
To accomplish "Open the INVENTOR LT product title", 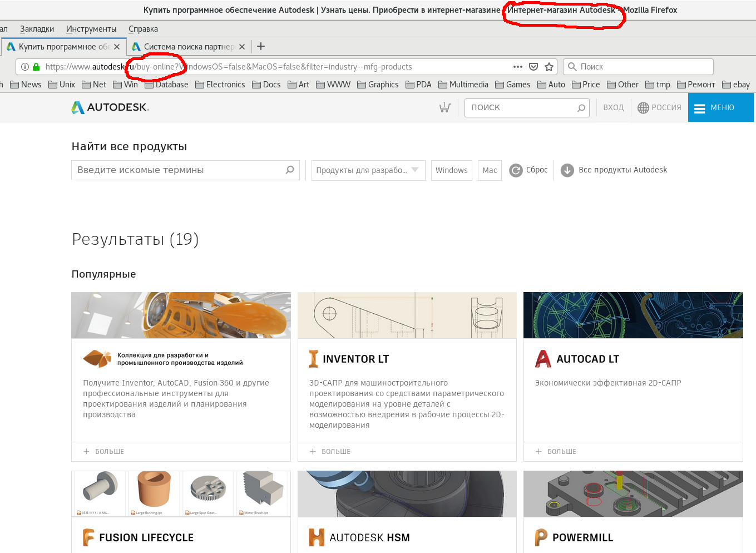I will coord(356,359).
